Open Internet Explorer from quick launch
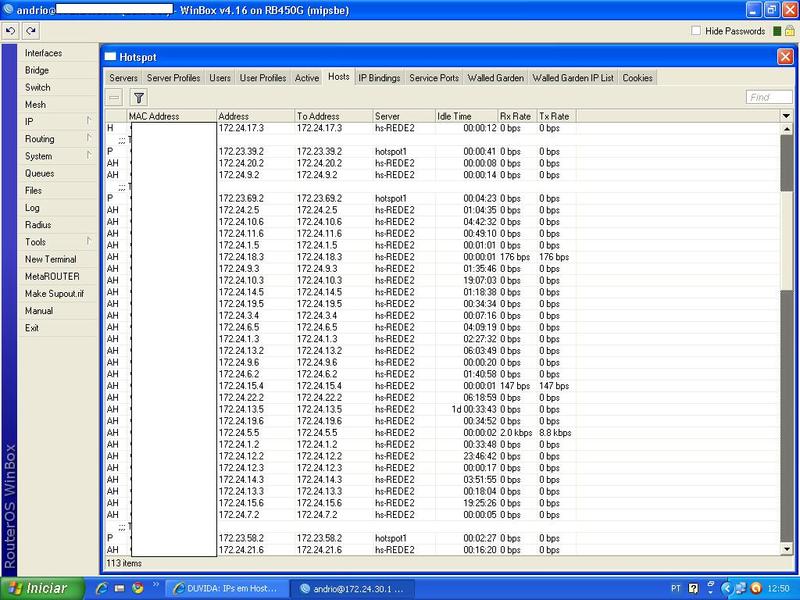 tap(97, 588)
